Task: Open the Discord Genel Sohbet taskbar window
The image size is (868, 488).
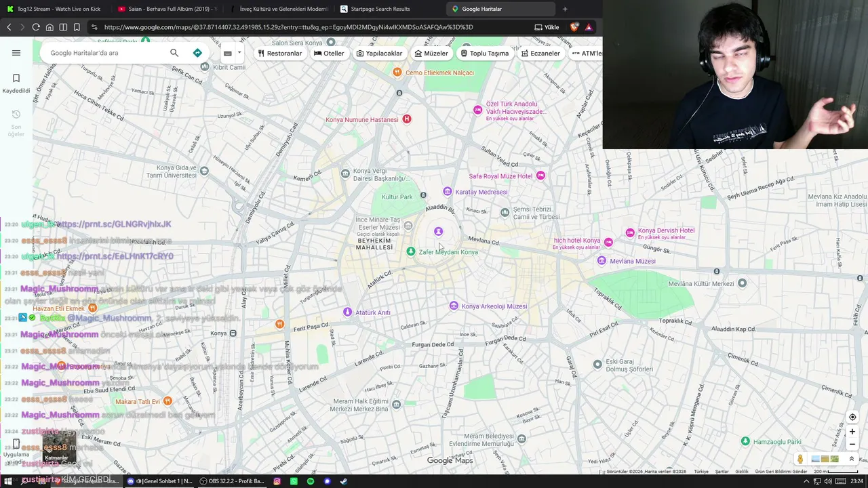Action: [x=160, y=481]
